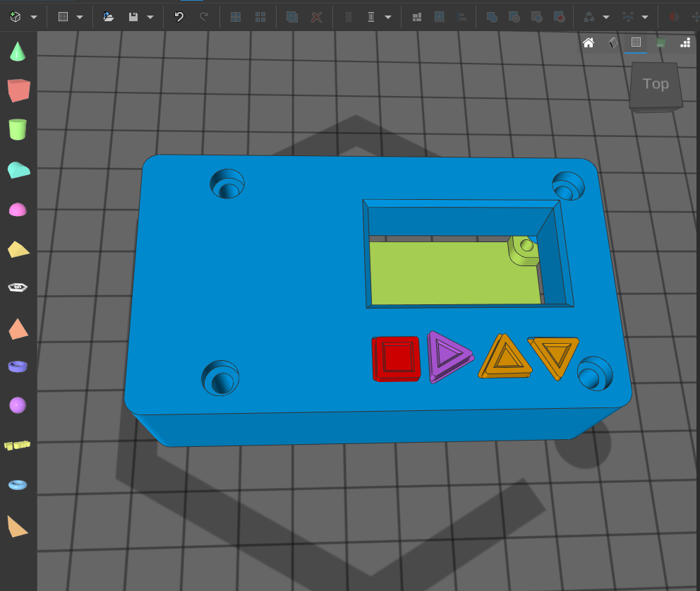Image resolution: width=700 pixels, height=591 pixels.
Task: Add a cone primitive from the sidebar
Action: click(18, 52)
